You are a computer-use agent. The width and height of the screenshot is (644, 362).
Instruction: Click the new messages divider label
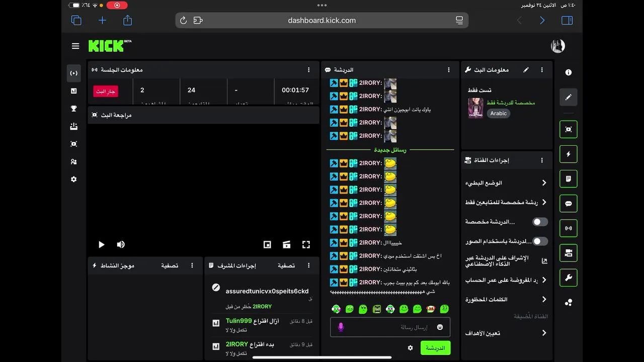[390, 150]
